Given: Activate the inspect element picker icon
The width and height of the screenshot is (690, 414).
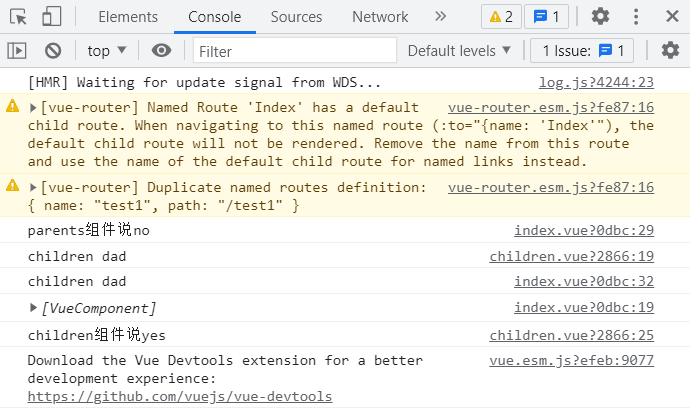Looking at the screenshot, I should (x=18, y=17).
